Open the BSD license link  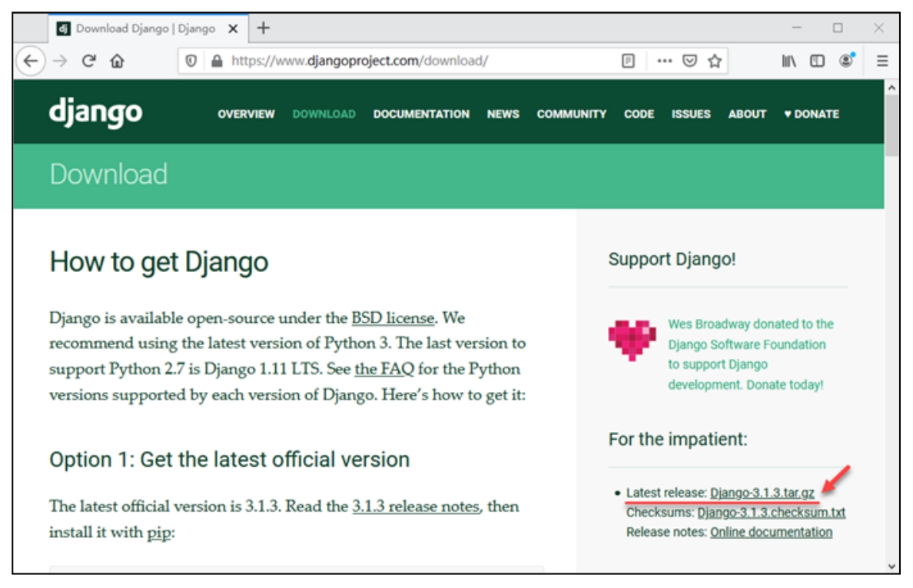(393, 318)
